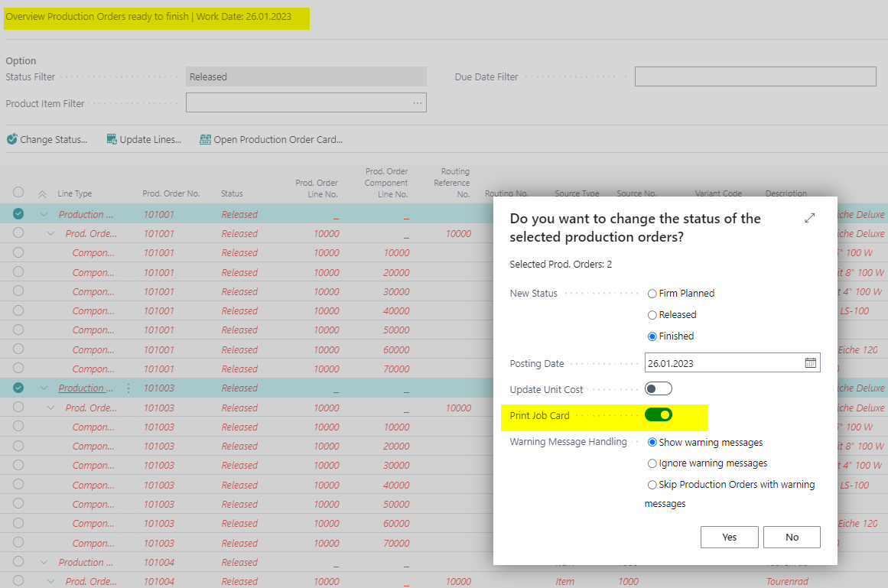Collapse Production order 101004 row
The height and width of the screenshot is (588, 888).
click(44, 563)
